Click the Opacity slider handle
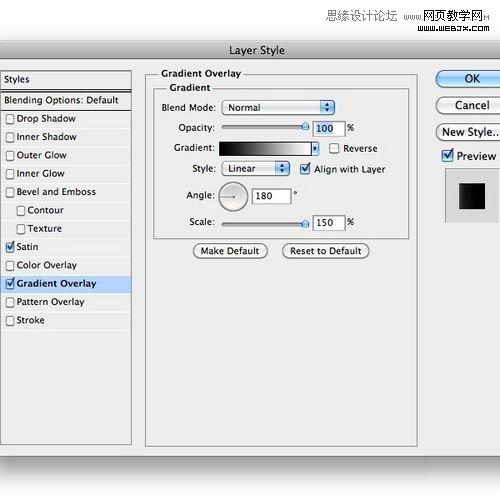 click(305, 127)
